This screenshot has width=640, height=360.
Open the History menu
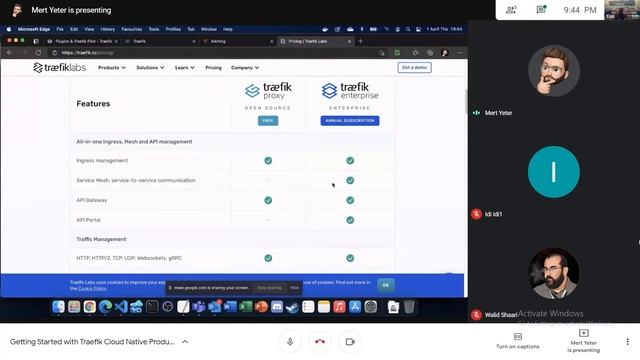pyautogui.click(x=107, y=29)
